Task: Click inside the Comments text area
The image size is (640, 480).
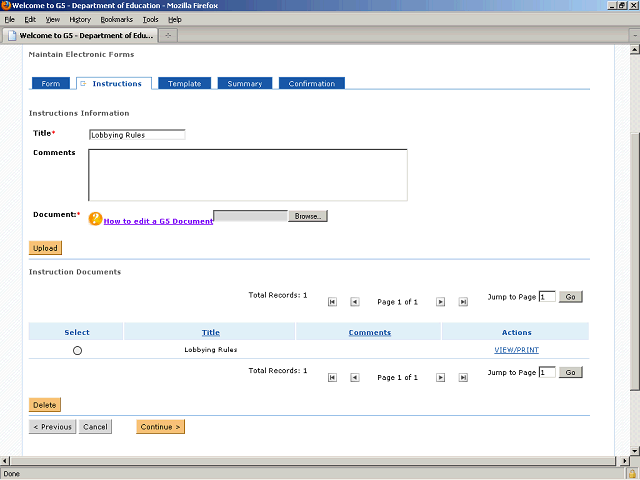Action: 248,175
